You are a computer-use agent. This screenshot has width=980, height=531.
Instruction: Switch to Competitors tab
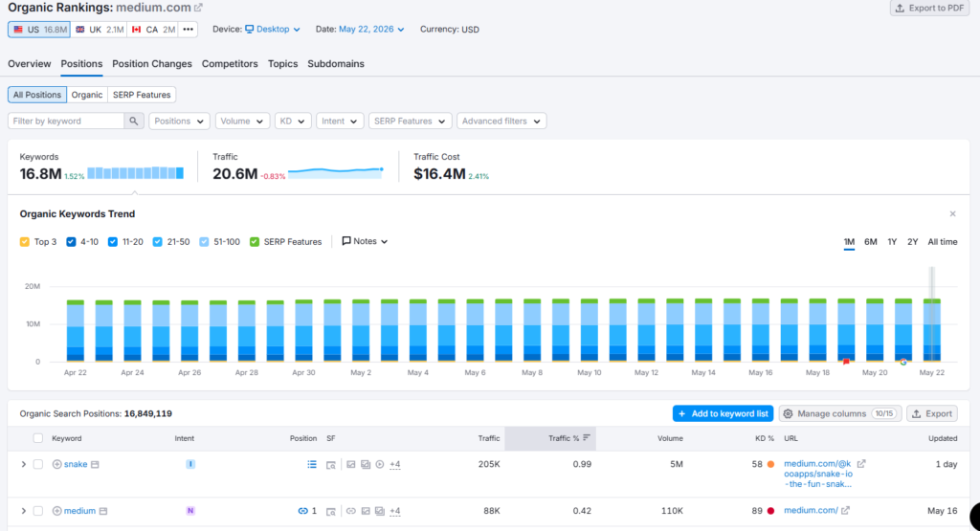click(230, 64)
